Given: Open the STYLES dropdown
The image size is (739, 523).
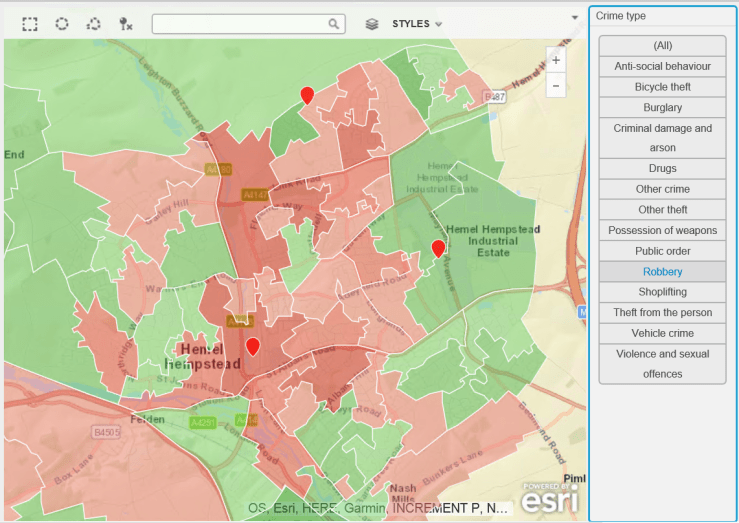Looking at the screenshot, I should click(x=417, y=24).
